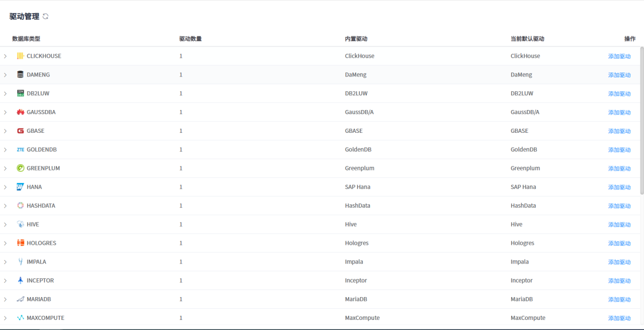
Task: Click the 内置驱动 cell reading SAP Hana
Action: 358,187
